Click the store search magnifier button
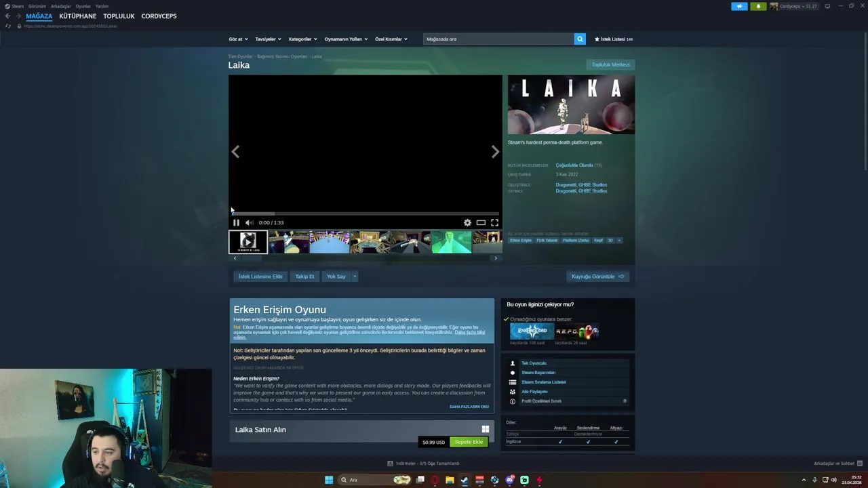The height and width of the screenshot is (488, 868). click(x=580, y=39)
